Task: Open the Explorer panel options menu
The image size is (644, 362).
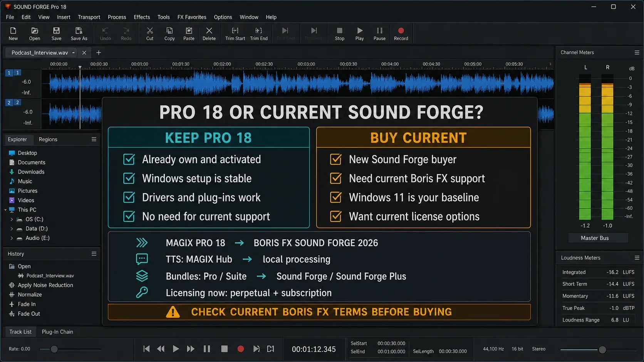Action: click(x=94, y=139)
